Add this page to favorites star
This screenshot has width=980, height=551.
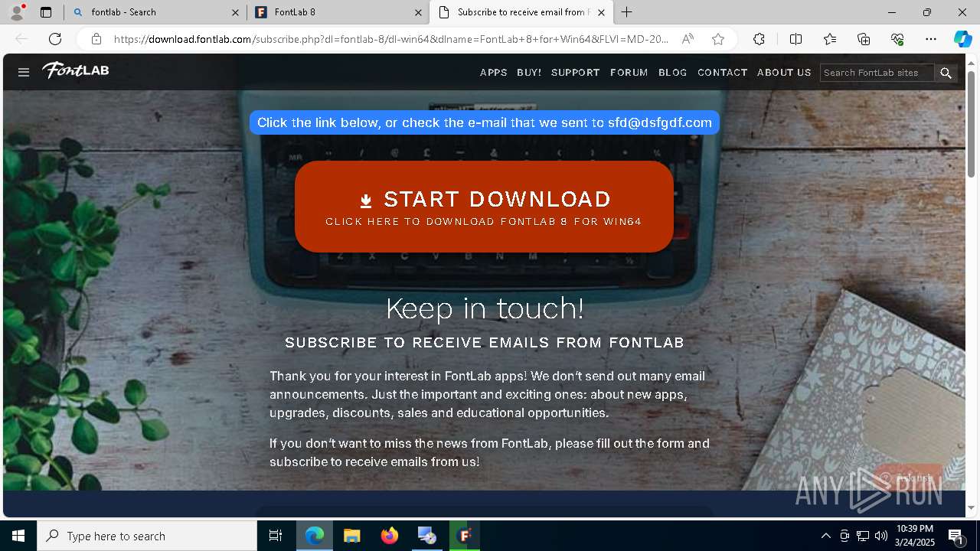tap(718, 39)
